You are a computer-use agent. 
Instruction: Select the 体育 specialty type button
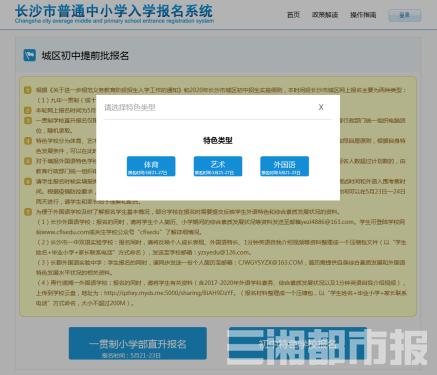(151, 166)
